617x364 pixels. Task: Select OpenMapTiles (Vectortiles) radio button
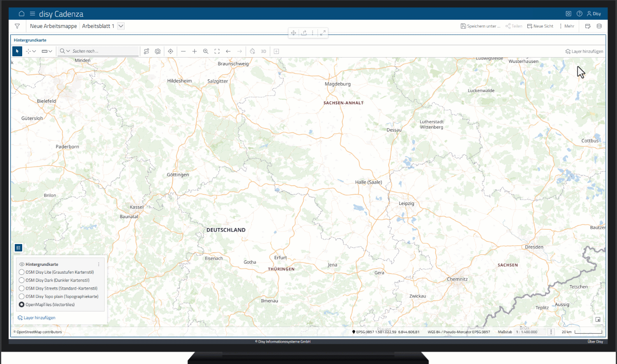22,304
